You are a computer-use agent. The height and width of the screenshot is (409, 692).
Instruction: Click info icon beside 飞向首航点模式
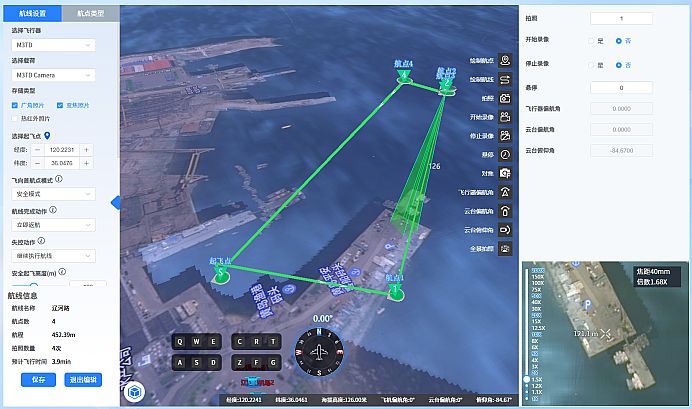click(x=59, y=179)
